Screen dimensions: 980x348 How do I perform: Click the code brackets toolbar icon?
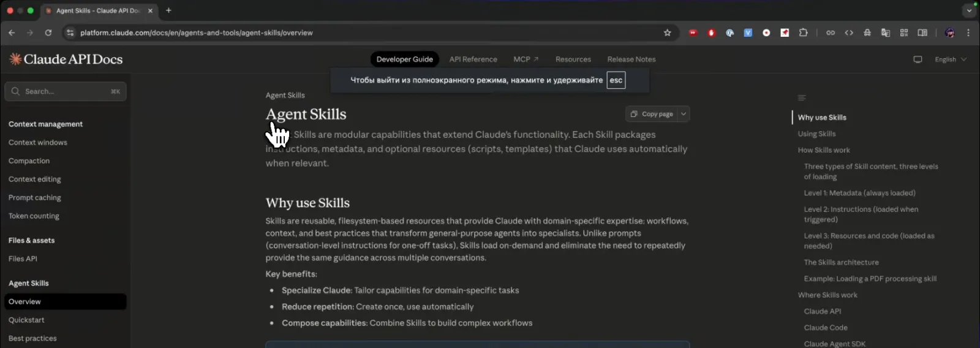click(849, 32)
